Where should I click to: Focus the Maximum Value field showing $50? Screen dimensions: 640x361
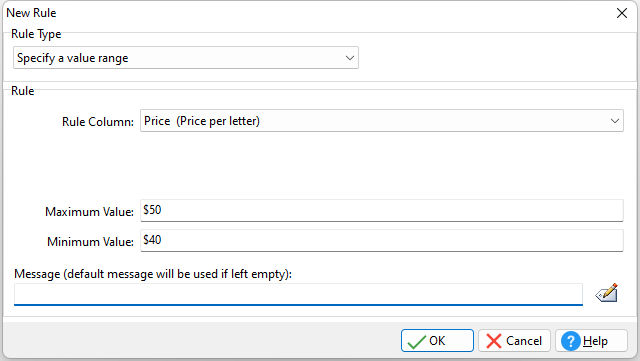tap(382, 211)
